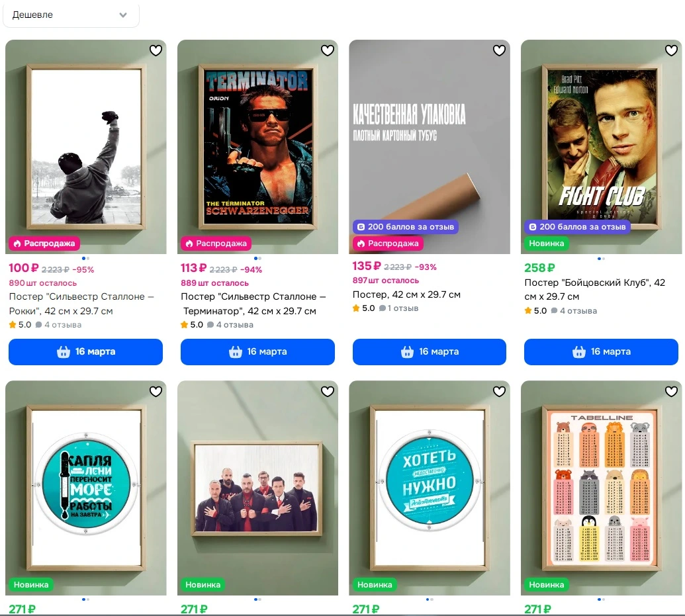Click image carousel dots under Fight Club poster

[x=601, y=259]
